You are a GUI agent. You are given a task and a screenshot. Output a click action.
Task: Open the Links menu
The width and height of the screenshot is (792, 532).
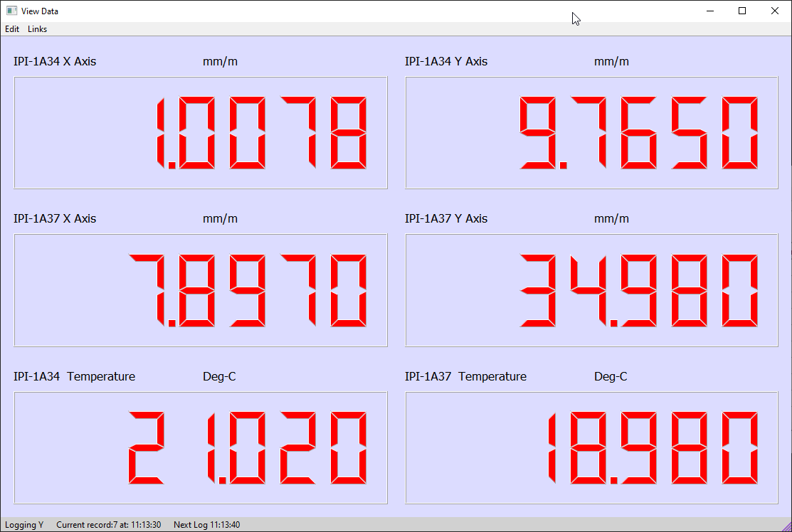coord(38,28)
